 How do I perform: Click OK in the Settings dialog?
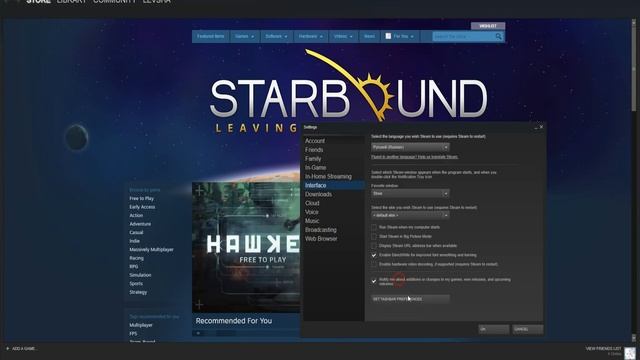point(494,329)
